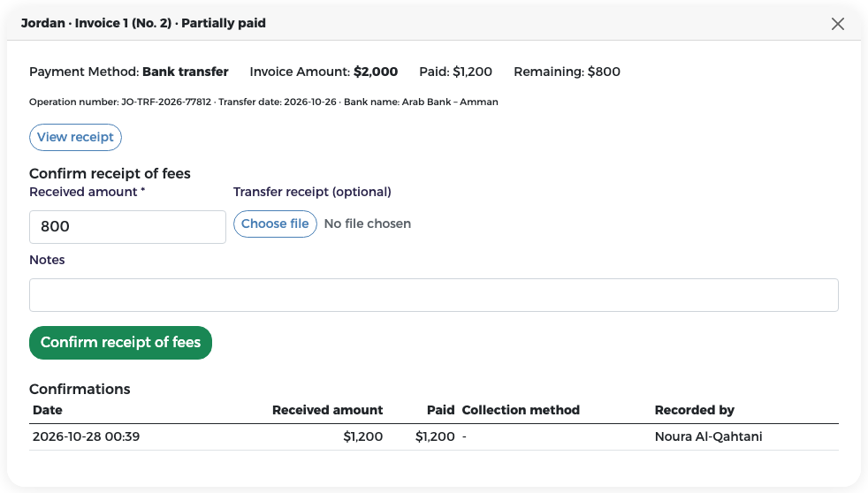Click the Recorded by column header

pos(694,410)
